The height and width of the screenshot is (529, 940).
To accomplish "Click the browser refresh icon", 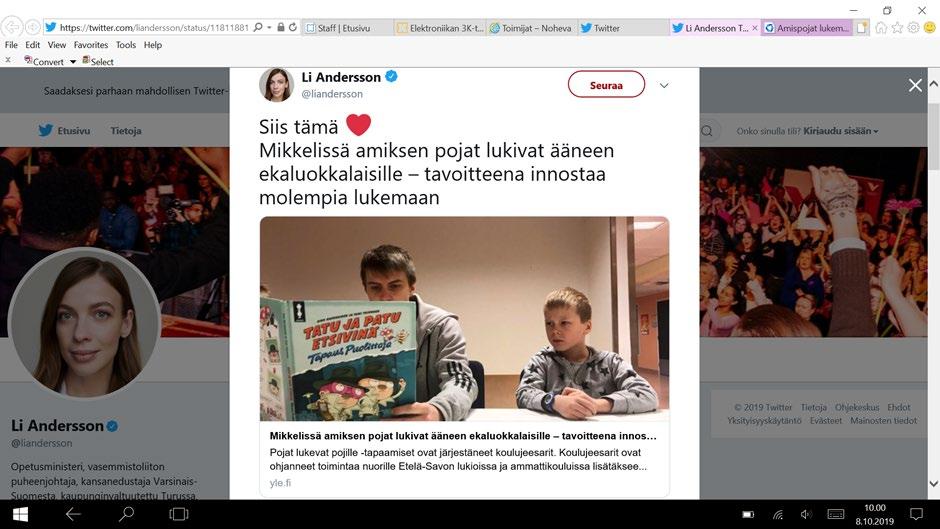I will (293, 27).
